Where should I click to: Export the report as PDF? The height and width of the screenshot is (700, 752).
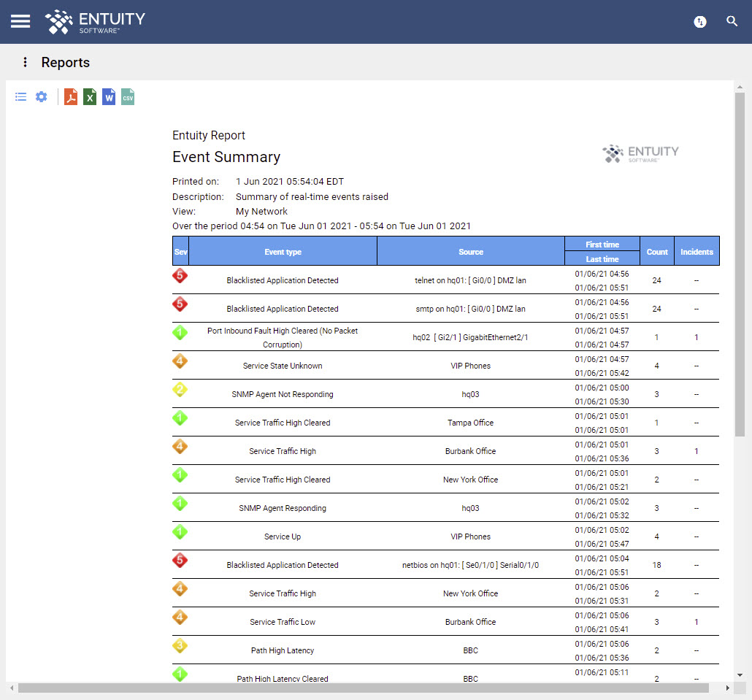tap(70, 96)
